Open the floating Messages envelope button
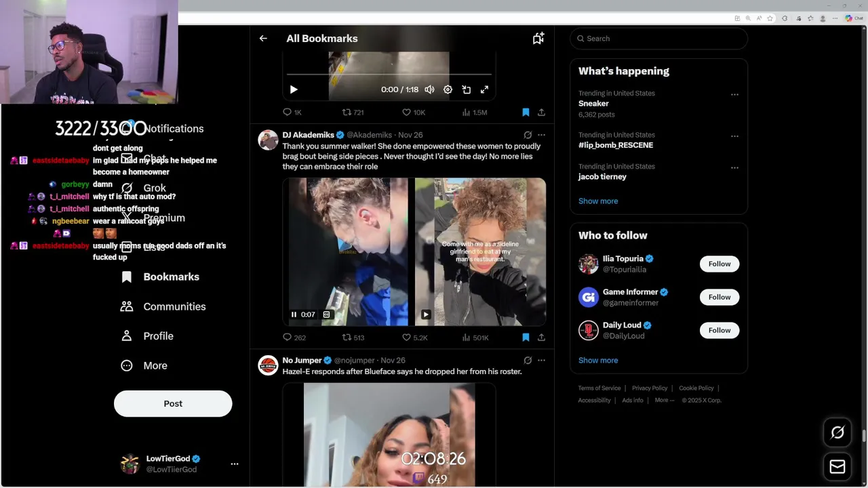The width and height of the screenshot is (868, 488). click(x=837, y=467)
